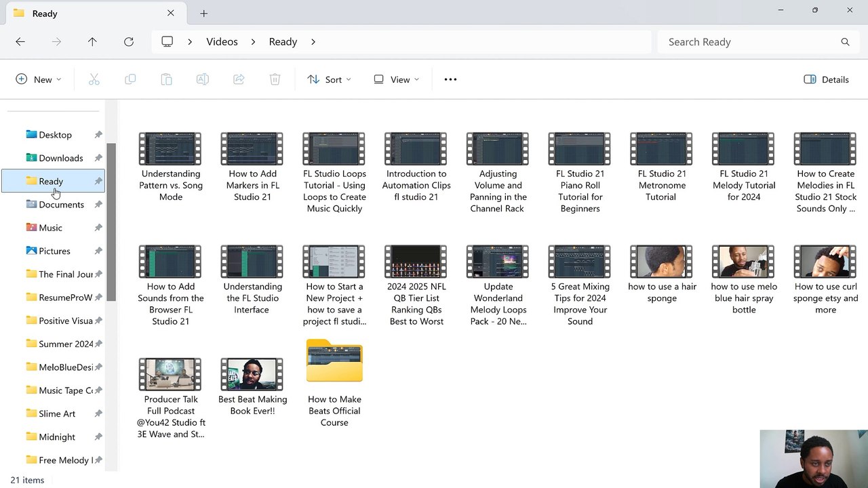Click Videos in the address breadcrumb
This screenshot has height=488, width=868.
[x=222, y=41]
